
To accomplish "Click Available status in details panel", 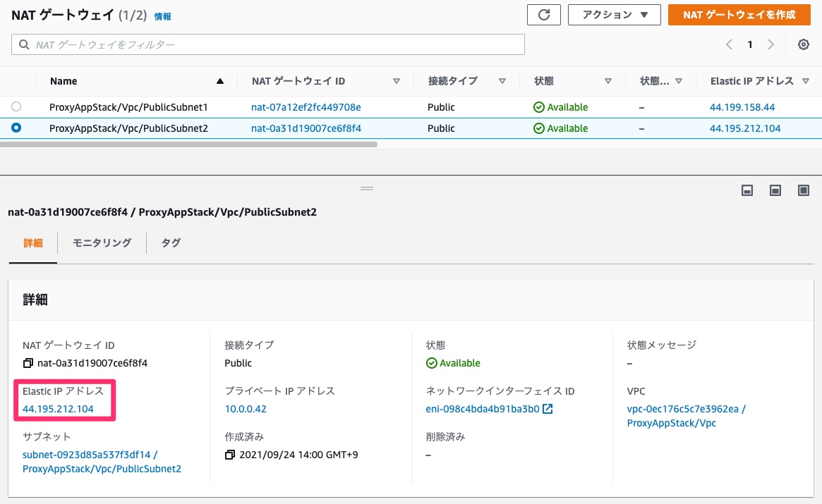I will [453, 363].
